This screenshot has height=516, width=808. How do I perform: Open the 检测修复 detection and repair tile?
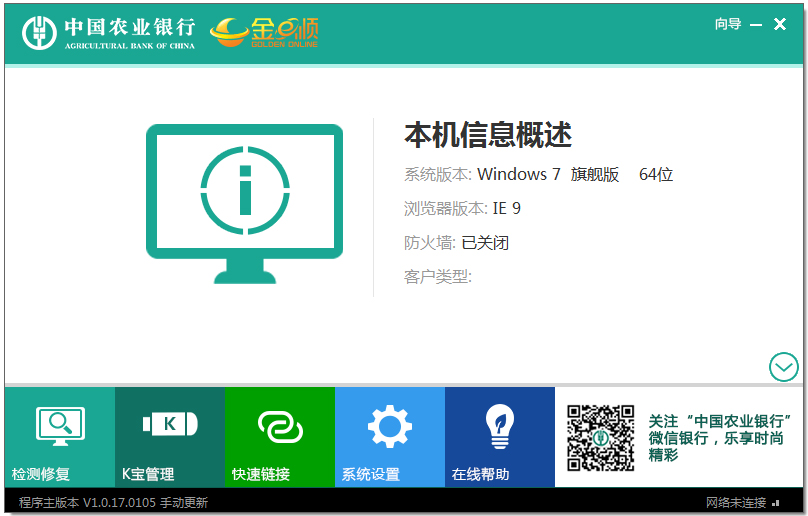[60, 437]
